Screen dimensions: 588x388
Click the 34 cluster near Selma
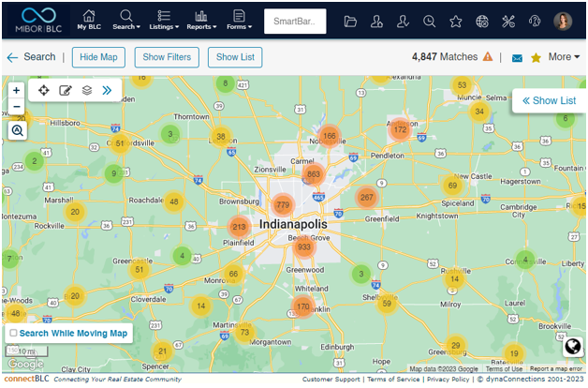tap(479, 112)
